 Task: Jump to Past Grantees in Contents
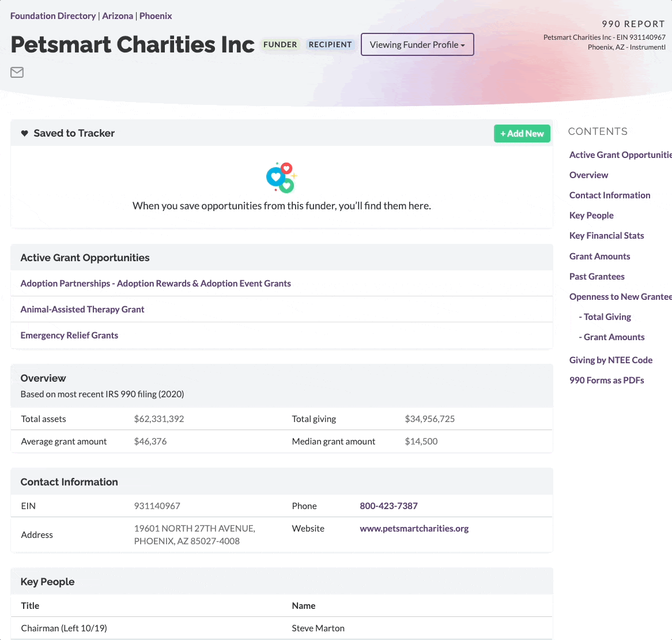point(597,277)
